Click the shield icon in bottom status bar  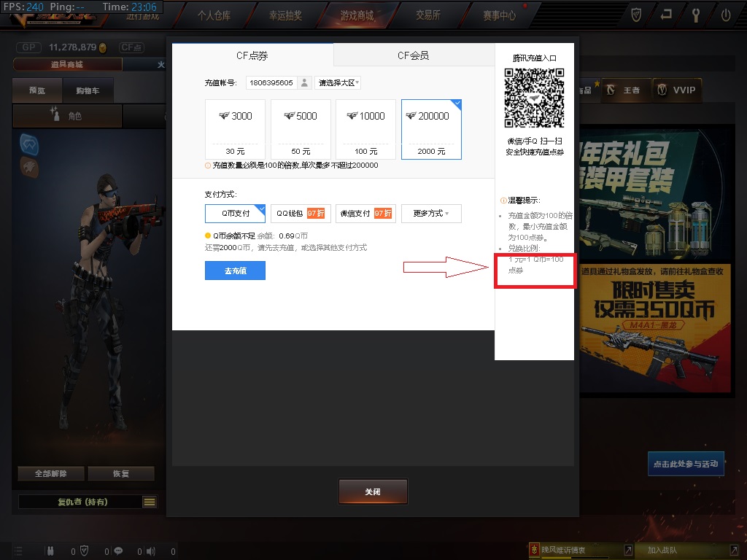(84, 551)
